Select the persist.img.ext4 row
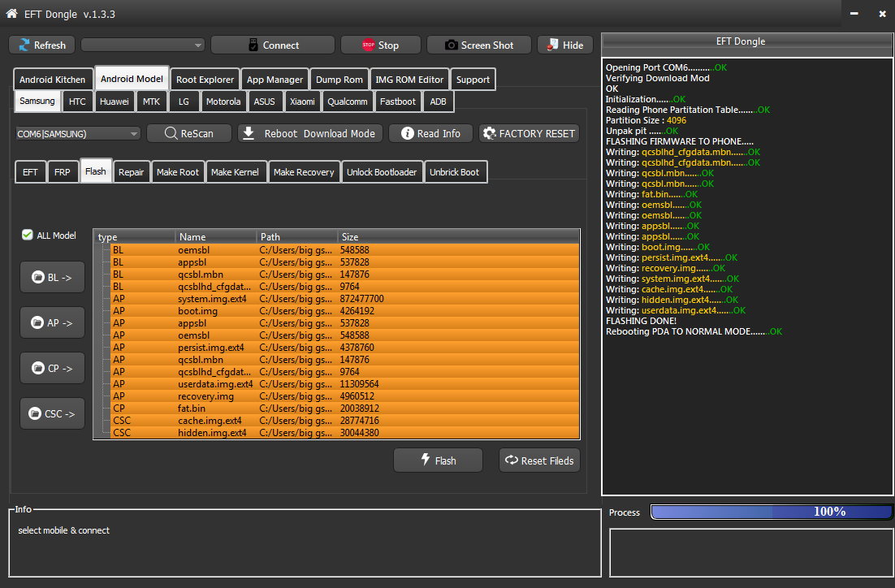Viewport: 895px width, 588px height. [344, 348]
